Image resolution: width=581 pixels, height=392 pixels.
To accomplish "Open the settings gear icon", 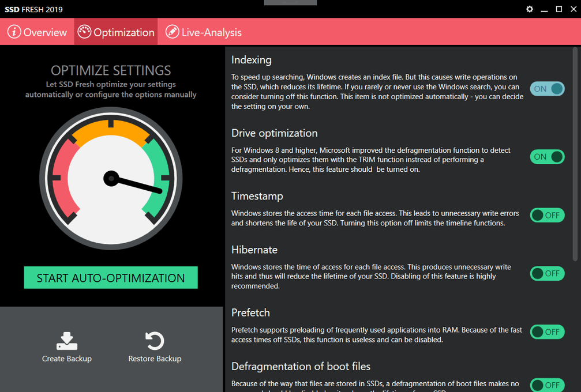I will click(530, 9).
